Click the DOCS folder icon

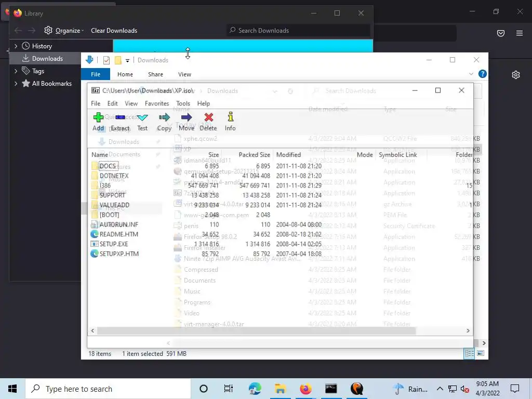tap(95, 166)
